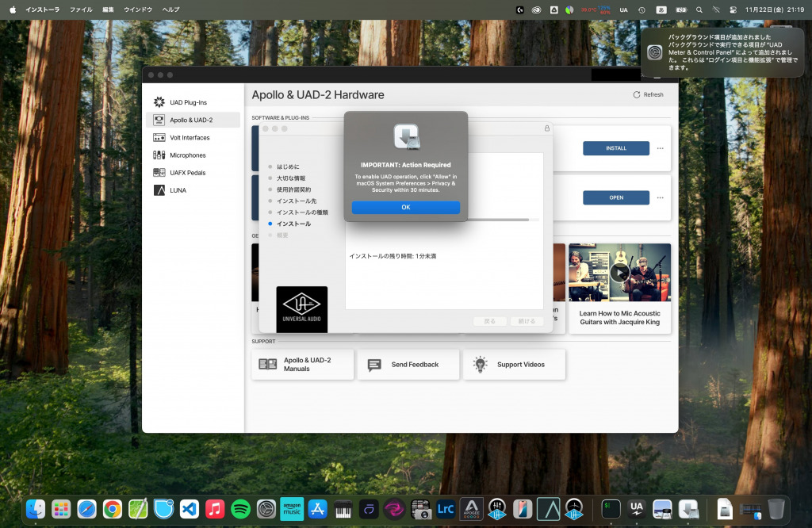The image size is (812, 528).
Task: Open the ファイル menu in menu bar
Action: click(x=81, y=10)
